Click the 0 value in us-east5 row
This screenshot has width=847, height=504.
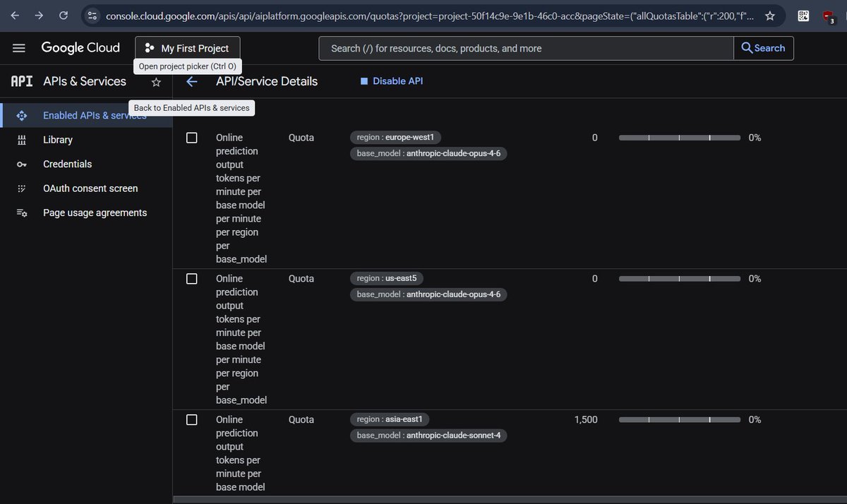coord(595,279)
